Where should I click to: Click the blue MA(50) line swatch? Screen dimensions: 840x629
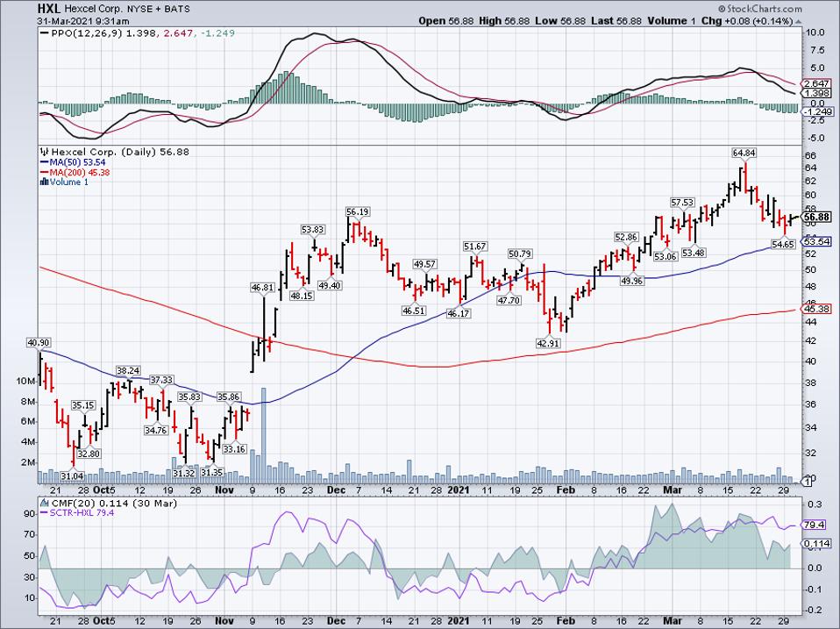click(44, 162)
